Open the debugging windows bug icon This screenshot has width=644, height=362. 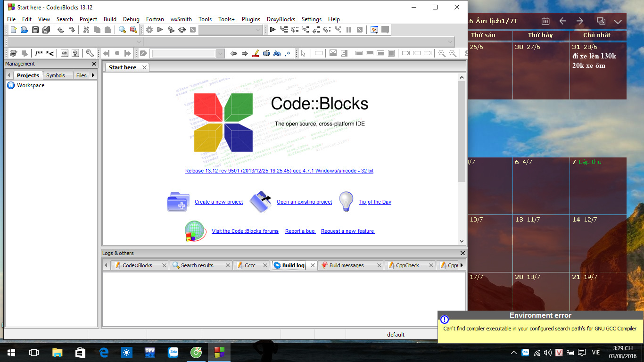coord(374,29)
